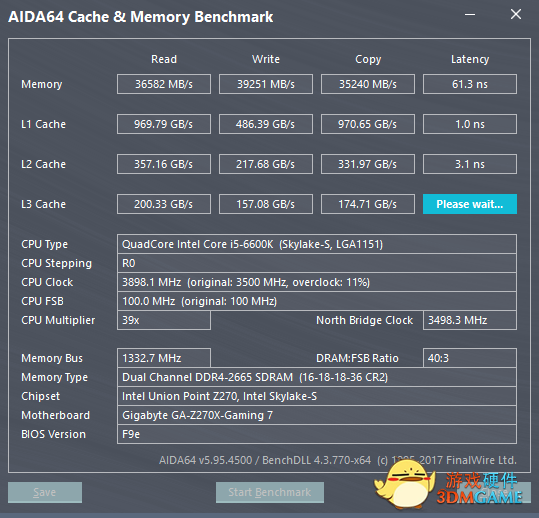The image size is (539, 518).
Task: Click the L3 Cache row label
Action: (43, 204)
